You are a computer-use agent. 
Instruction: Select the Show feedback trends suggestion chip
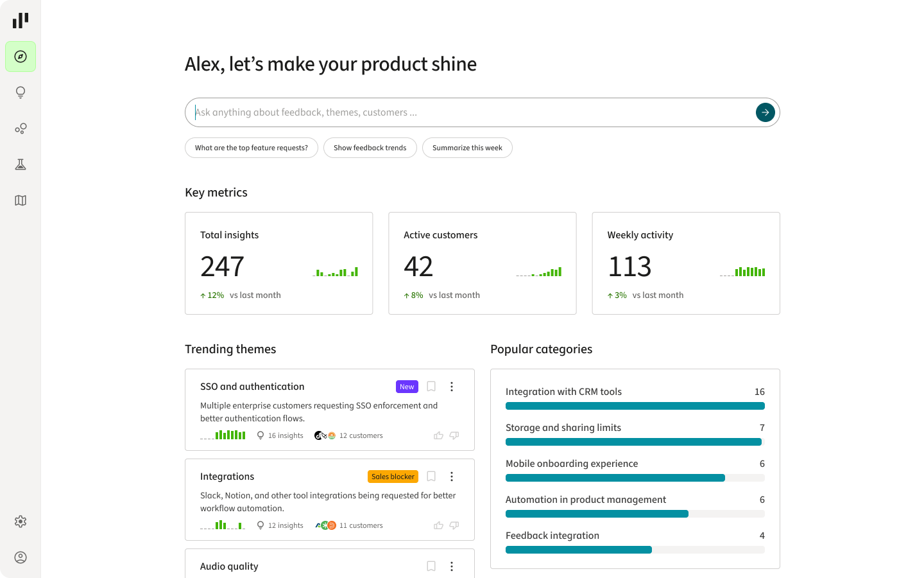370,148
